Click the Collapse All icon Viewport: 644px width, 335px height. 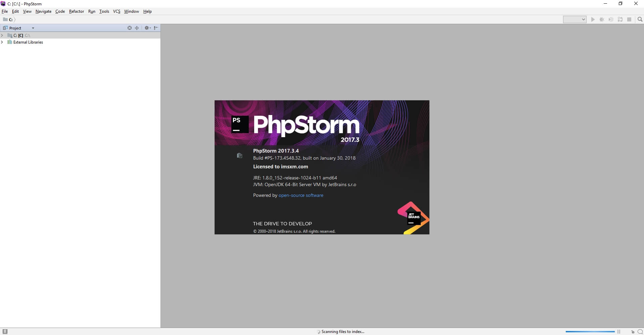tap(137, 28)
